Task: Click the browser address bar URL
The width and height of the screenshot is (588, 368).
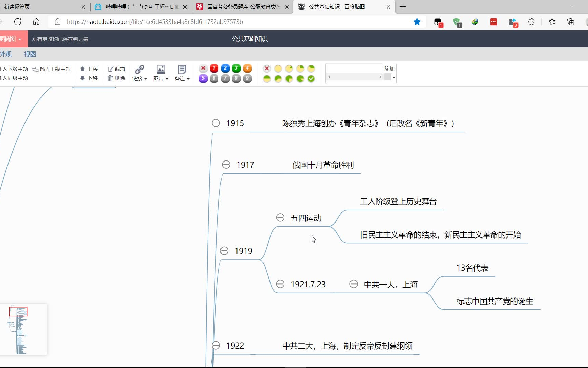Action: click(x=155, y=22)
